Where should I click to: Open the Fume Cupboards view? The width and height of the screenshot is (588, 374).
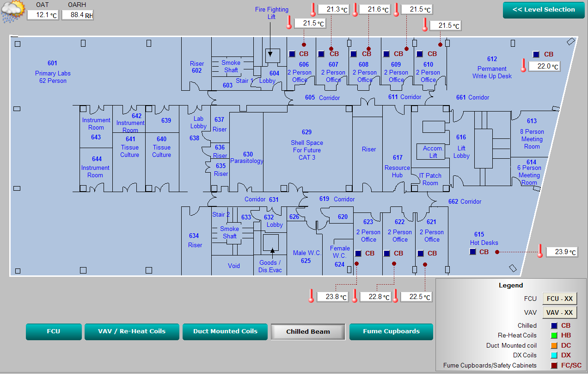pyautogui.click(x=391, y=331)
